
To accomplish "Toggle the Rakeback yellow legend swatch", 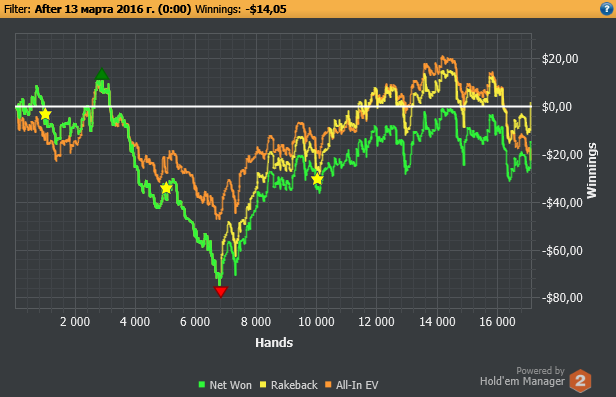I will tap(263, 385).
